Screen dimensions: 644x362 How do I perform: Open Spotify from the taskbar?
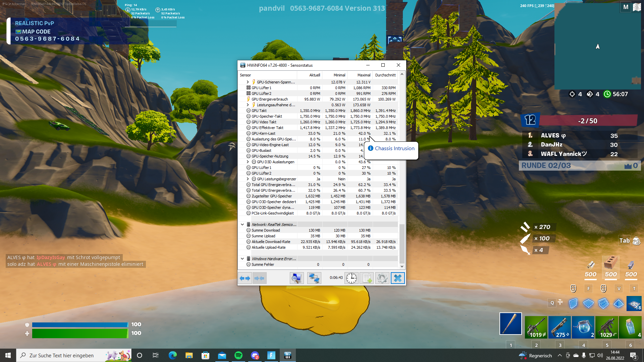point(238,355)
